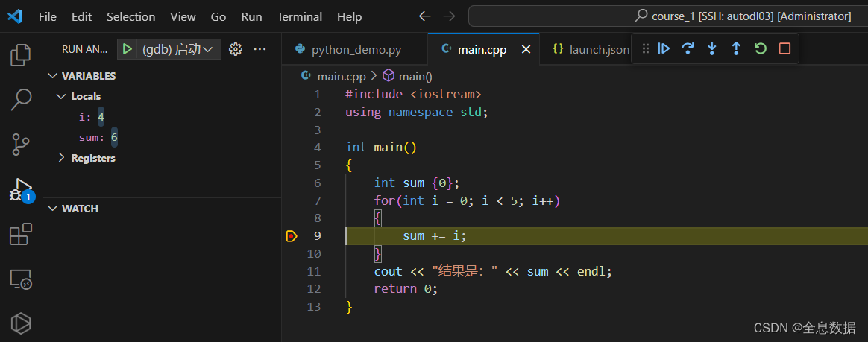Open the (gdb) 启动 configuration dropdown
868x342 pixels.
[x=177, y=49]
